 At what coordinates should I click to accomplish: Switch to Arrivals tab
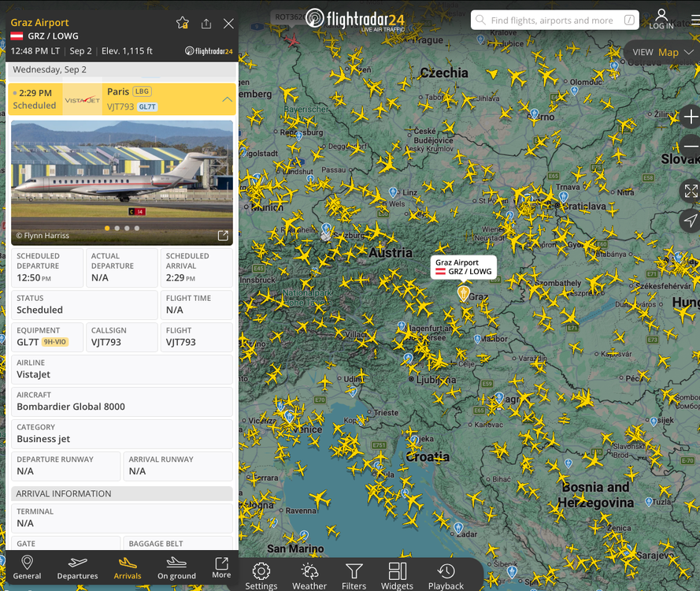[128, 567]
